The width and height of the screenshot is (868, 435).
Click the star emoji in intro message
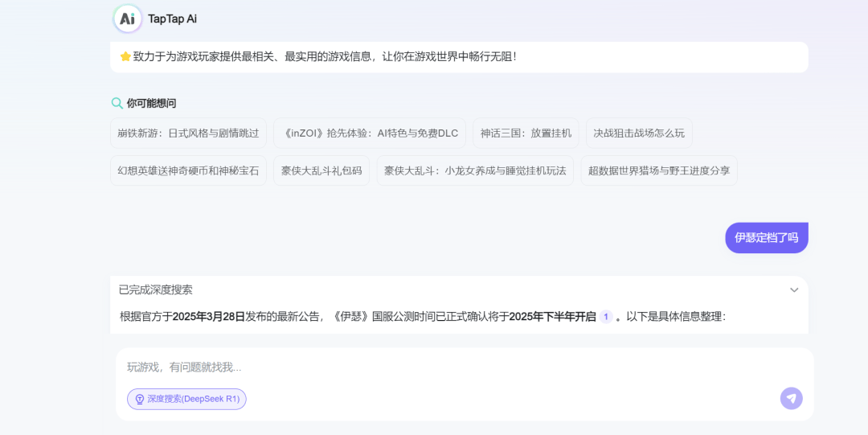125,56
